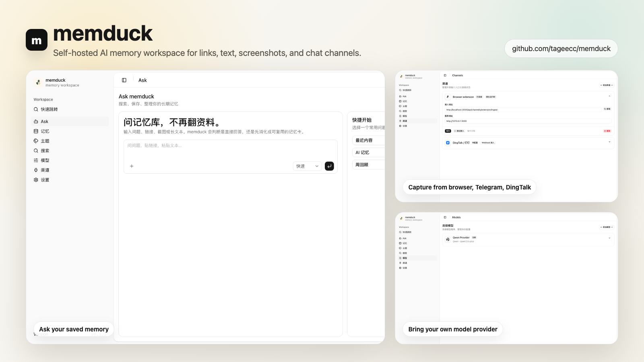This screenshot has height=362, width=644.
Task: Select Ask in Channels window sidebar
Action: coord(417,97)
